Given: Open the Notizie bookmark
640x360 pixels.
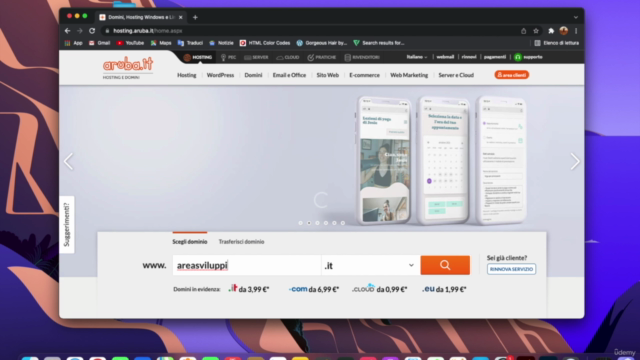Looking at the screenshot, I should tap(221, 43).
